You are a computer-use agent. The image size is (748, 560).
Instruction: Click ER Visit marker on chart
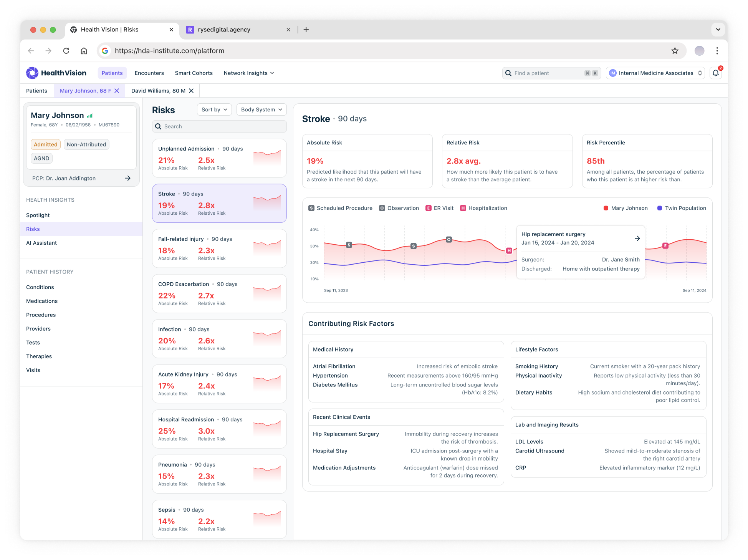pyautogui.click(x=665, y=246)
